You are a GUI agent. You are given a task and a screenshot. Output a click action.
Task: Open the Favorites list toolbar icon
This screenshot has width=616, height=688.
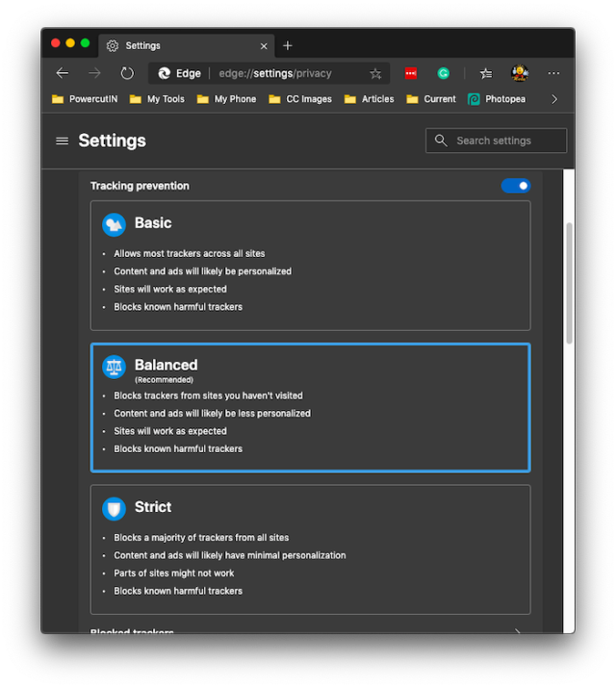[486, 73]
